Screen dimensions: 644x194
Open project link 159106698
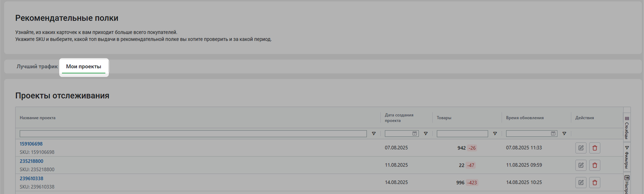click(x=31, y=144)
